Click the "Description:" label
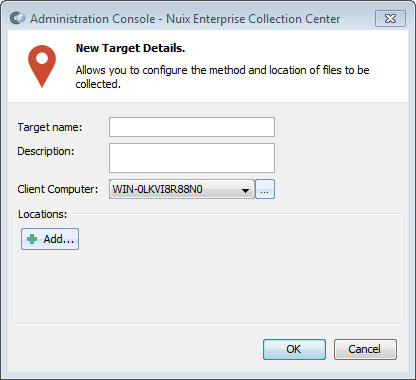Screen dimensions: 416x380 [46, 151]
